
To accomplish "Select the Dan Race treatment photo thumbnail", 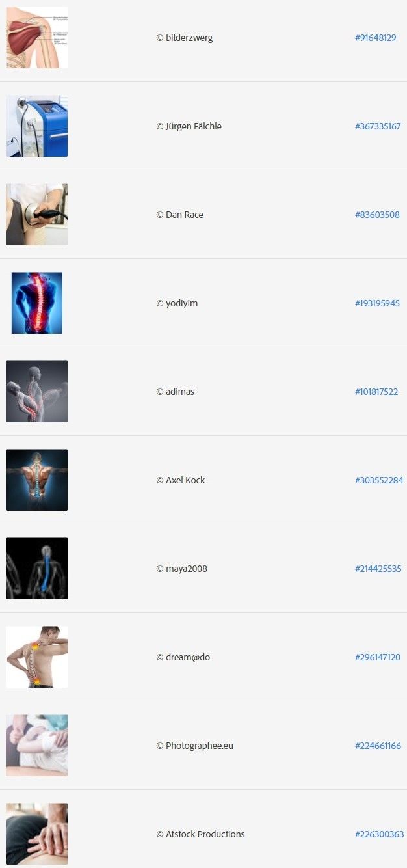I will tap(36, 215).
